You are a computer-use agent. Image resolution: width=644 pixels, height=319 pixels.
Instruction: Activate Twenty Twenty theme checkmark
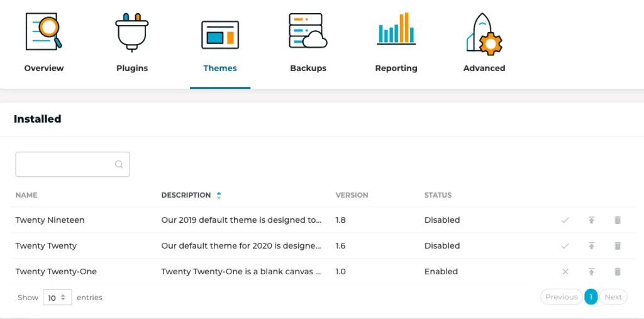point(565,246)
